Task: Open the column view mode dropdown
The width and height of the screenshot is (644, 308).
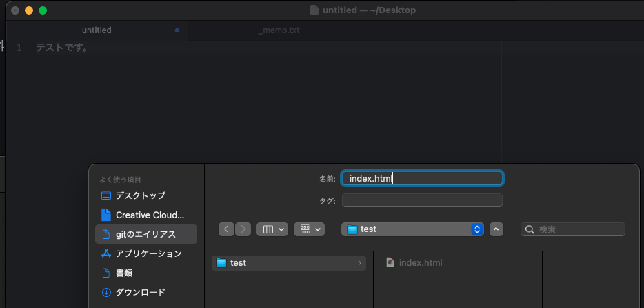Action: coord(272,229)
